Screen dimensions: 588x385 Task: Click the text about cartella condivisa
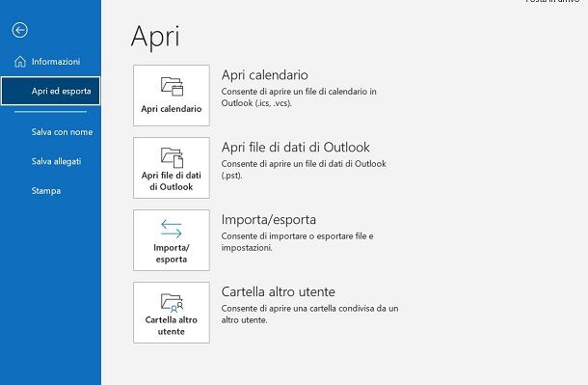click(309, 315)
